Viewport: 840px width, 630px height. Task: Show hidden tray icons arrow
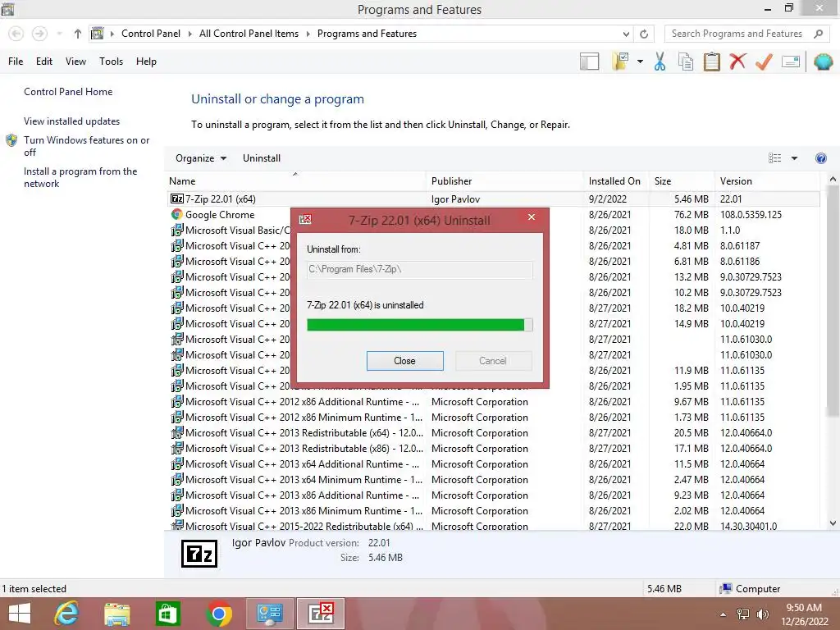tap(724, 614)
